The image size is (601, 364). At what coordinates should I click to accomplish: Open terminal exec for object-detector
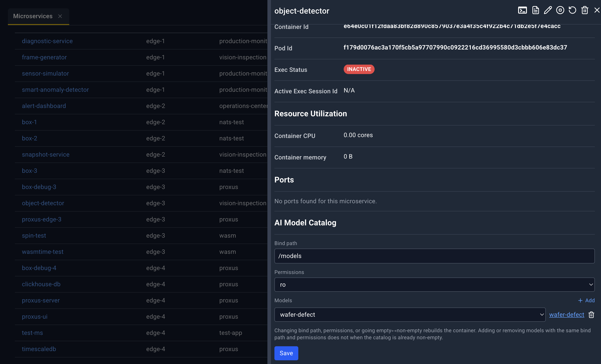click(x=522, y=10)
